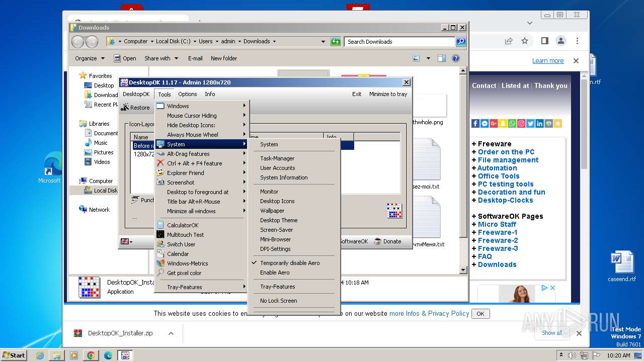Click Explorer Back navigation button
This screenshot has height=362, width=644.
pyautogui.click(x=78, y=42)
